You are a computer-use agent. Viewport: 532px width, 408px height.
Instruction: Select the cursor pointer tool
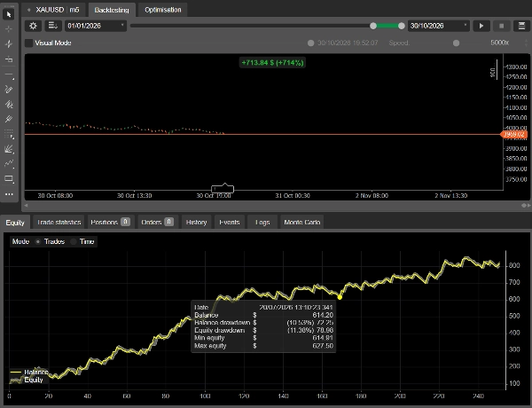click(x=9, y=14)
